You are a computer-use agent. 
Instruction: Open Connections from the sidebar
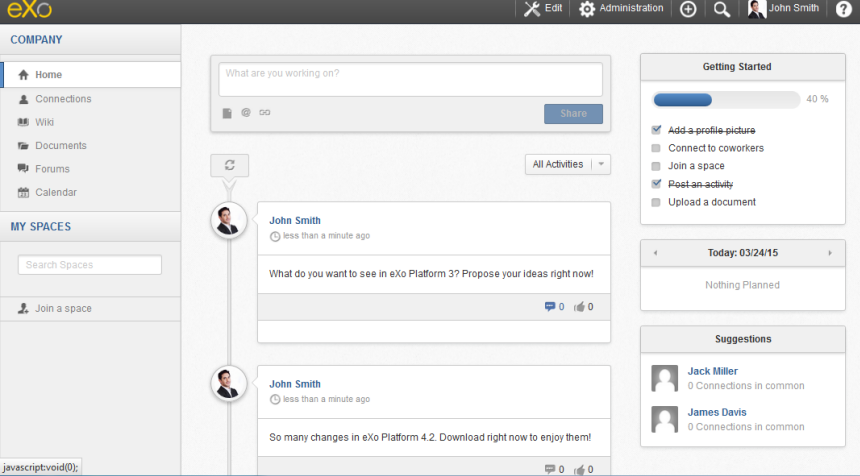pyautogui.click(x=63, y=99)
